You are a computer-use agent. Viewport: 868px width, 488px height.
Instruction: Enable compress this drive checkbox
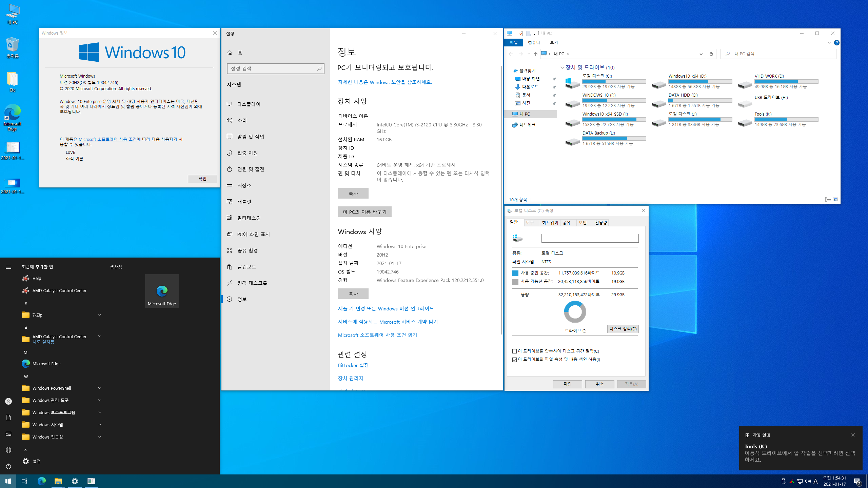click(515, 351)
